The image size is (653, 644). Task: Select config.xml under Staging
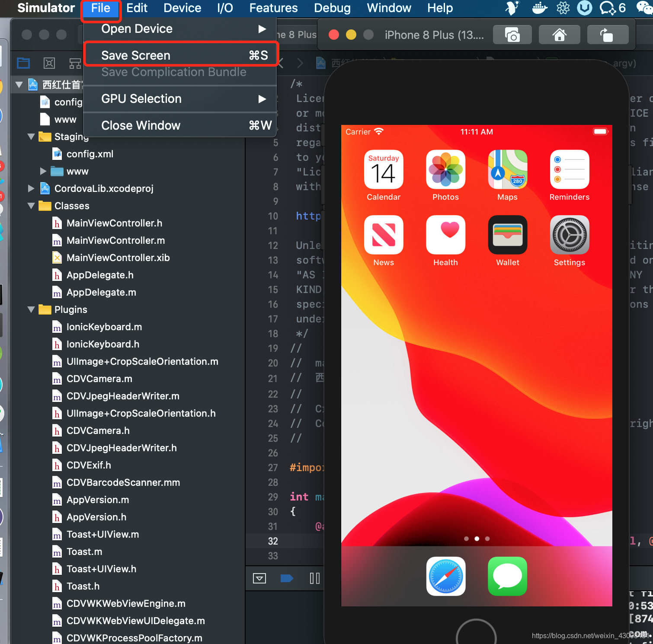(x=90, y=154)
